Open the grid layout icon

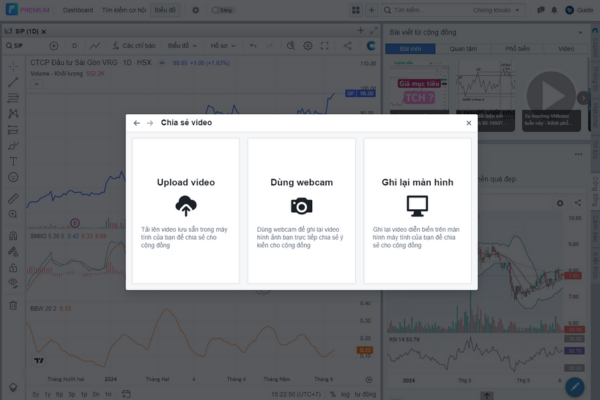coord(356,10)
